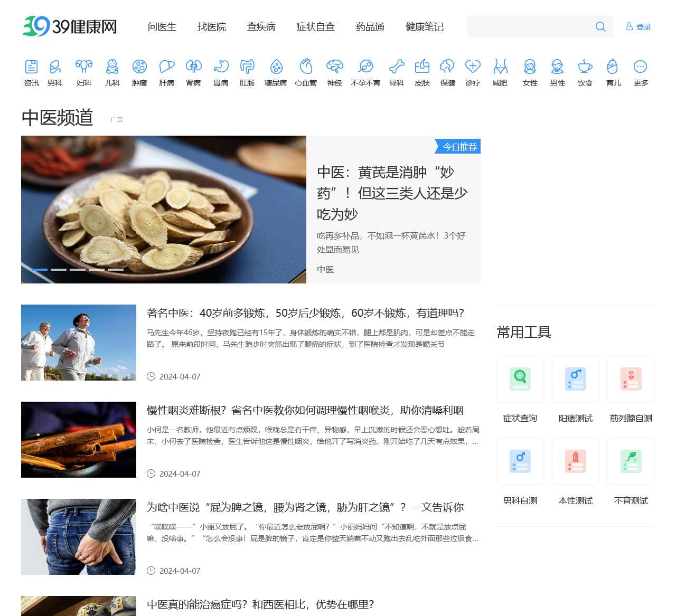Open the 肛肠 category icon
Viewport: 676px width, 616px height.
click(x=247, y=67)
